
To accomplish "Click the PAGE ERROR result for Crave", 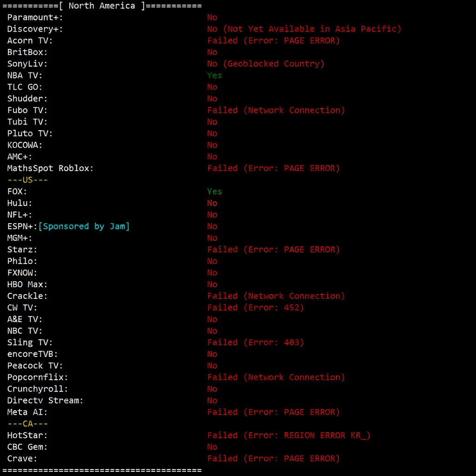I will 273,458.
